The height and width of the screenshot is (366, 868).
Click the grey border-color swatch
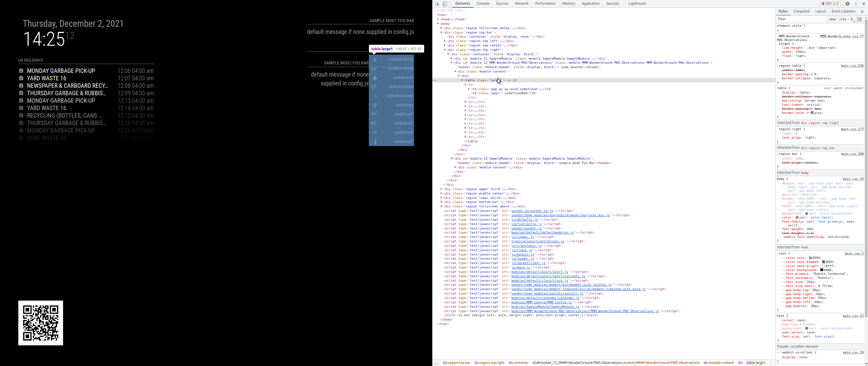812,113
